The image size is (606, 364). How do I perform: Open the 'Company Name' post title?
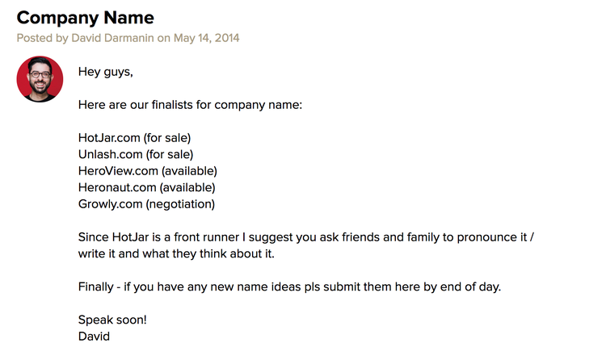(x=86, y=18)
